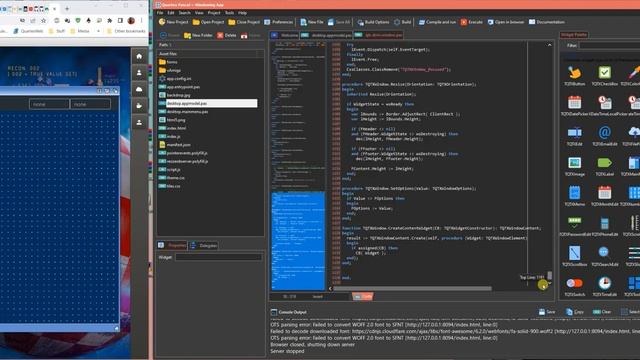The height and width of the screenshot is (360, 640).
Task: Switch to the Welcome editor tab
Action: (285, 35)
